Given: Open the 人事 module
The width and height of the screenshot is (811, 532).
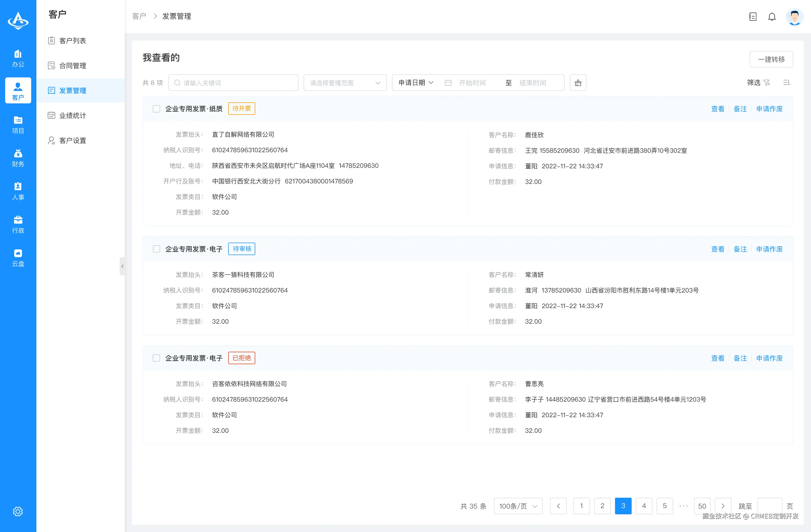Looking at the screenshot, I should coord(18,191).
